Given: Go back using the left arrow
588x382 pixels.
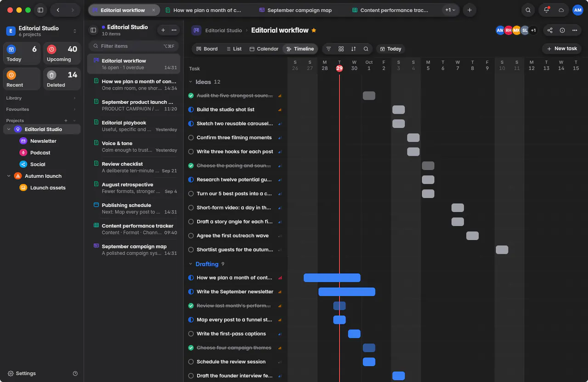Looking at the screenshot, I should 58,10.
